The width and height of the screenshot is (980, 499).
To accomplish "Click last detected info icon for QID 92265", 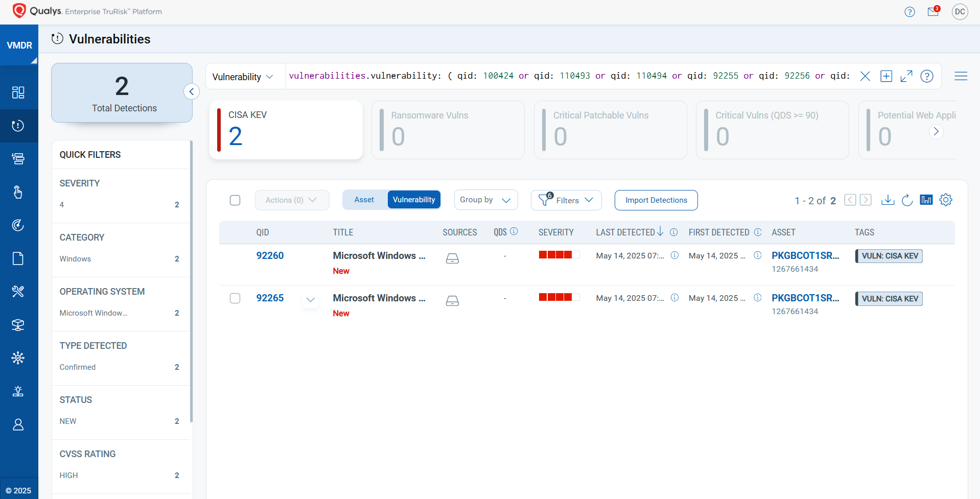I will [x=674, y=297].
